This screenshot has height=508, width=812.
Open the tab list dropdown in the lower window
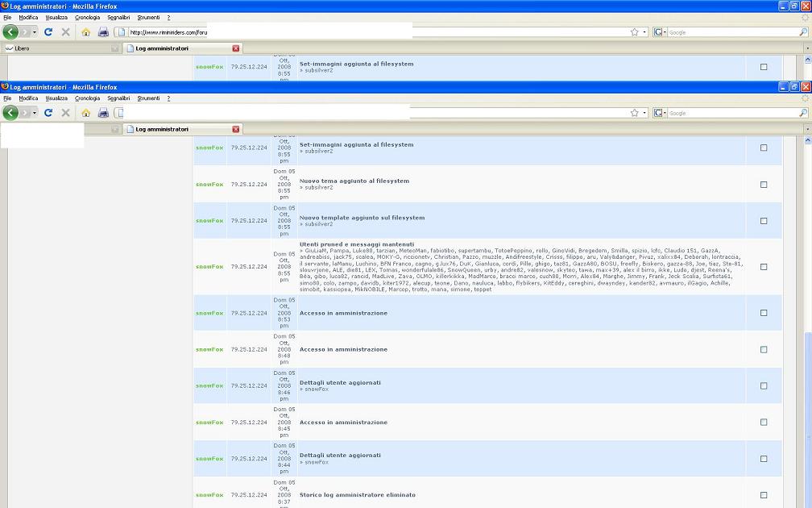click(807, 129)
